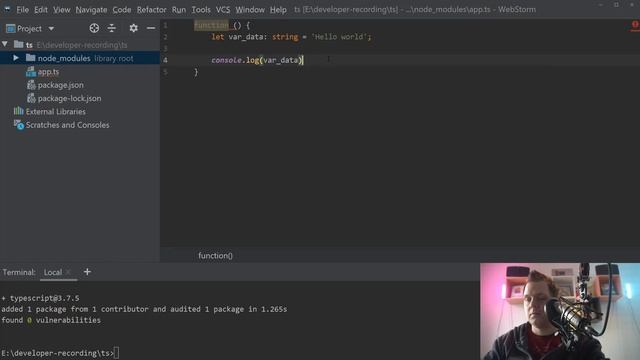Select the node_modules library root row
The width and height of the screenshot is (640, 360).
point(80,58)
